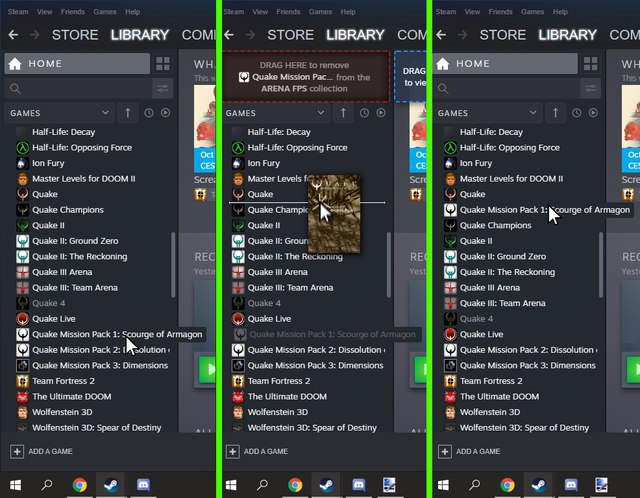Select Quake Champions in left panel list
640x498 pixels.
coord(68,210)
